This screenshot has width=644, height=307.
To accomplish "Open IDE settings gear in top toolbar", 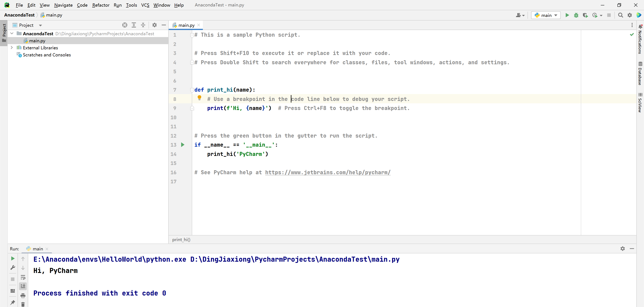I will [x=630, y=15].
